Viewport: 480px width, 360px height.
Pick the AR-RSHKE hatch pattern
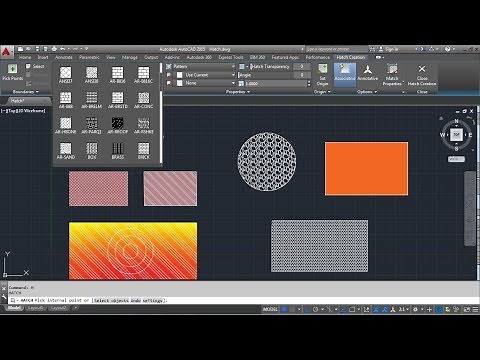[x=144, y=125]
